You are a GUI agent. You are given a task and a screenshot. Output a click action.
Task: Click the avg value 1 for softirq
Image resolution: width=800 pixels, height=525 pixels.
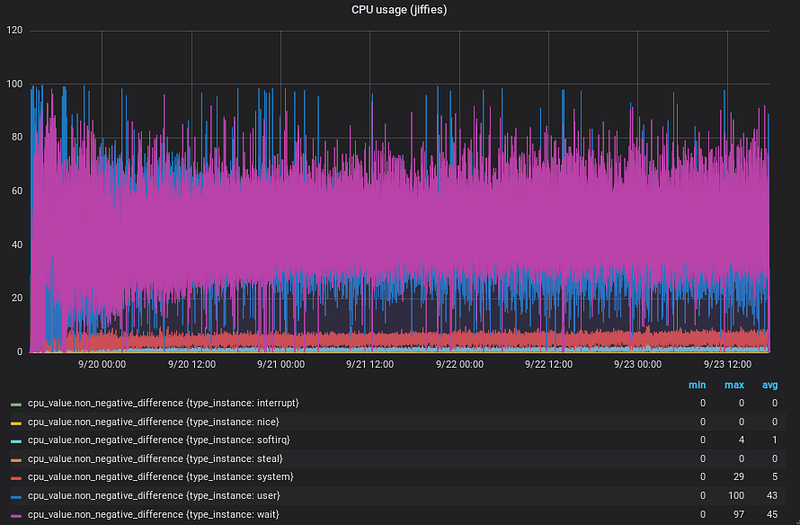click(x=775, y=440)
